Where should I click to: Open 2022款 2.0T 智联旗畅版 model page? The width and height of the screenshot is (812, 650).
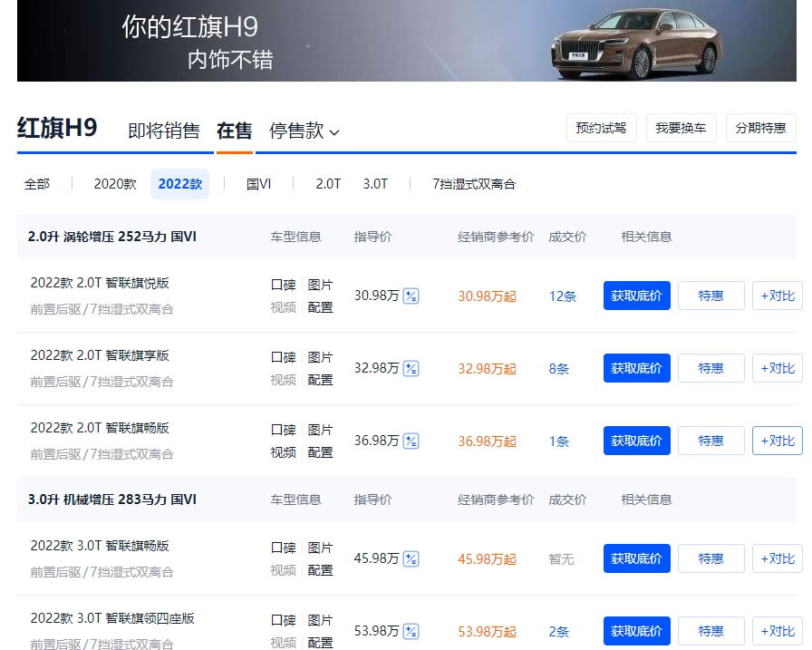[100, 428]
